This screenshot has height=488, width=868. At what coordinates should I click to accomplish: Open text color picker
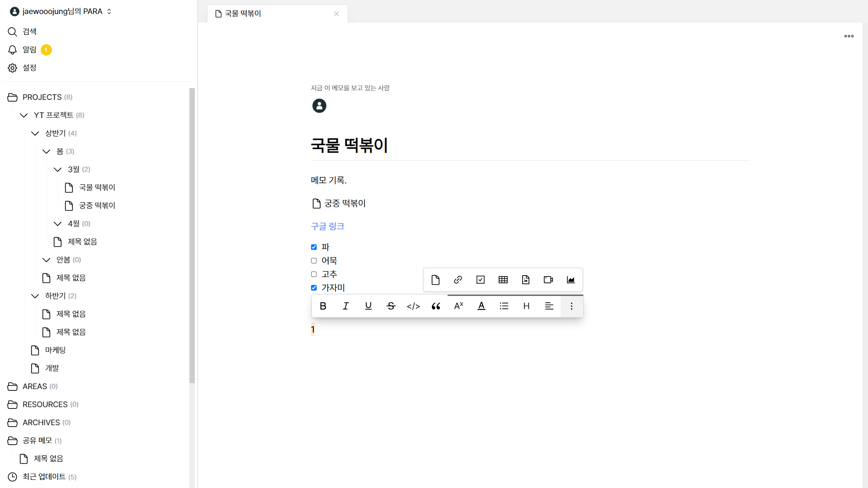tap(481, 306)
